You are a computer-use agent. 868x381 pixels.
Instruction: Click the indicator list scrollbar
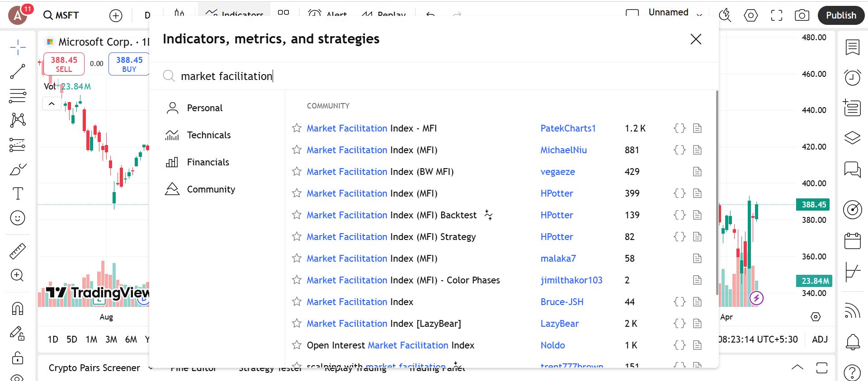pos(717,193)
